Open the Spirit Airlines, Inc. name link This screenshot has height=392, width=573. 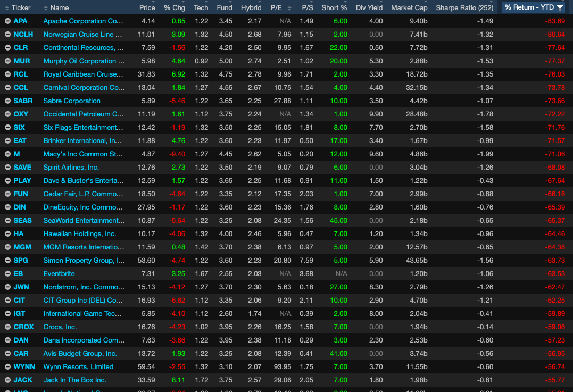(x=71, y=168)
